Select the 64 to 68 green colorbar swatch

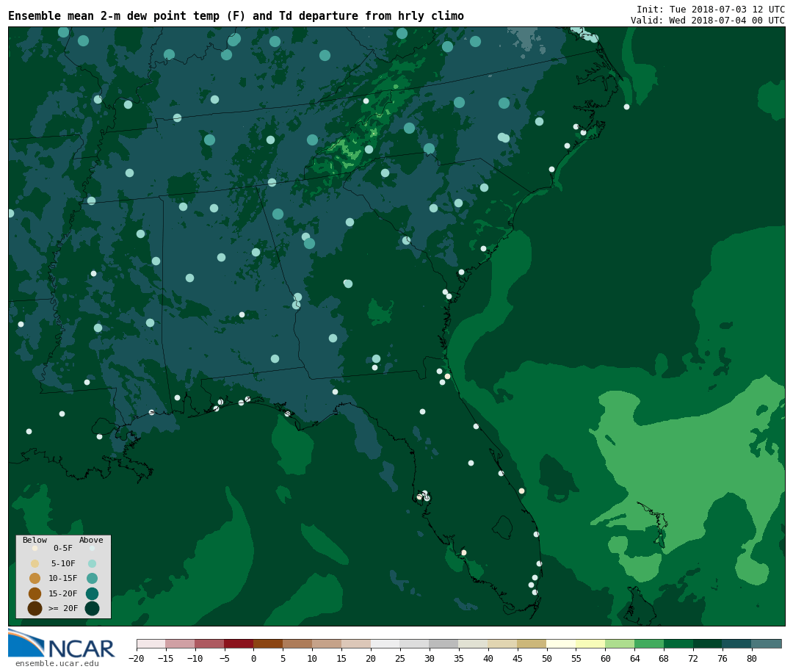pyautogui.click(x=649, y=643)
